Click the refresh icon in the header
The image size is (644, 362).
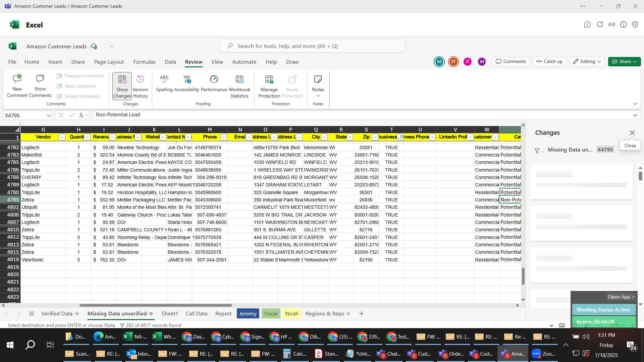point(600,24)
